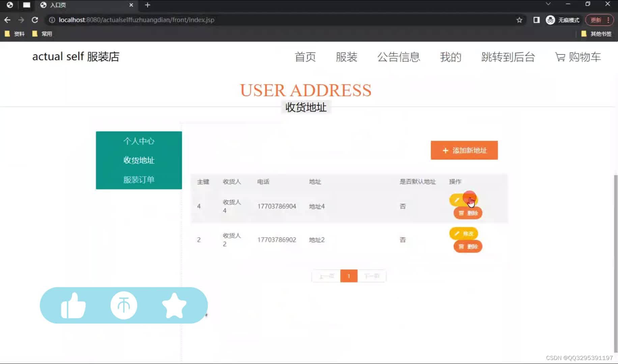Click the 是否默认地址 column header
This screenshot has height=364, width=618.
pos(418,182)
